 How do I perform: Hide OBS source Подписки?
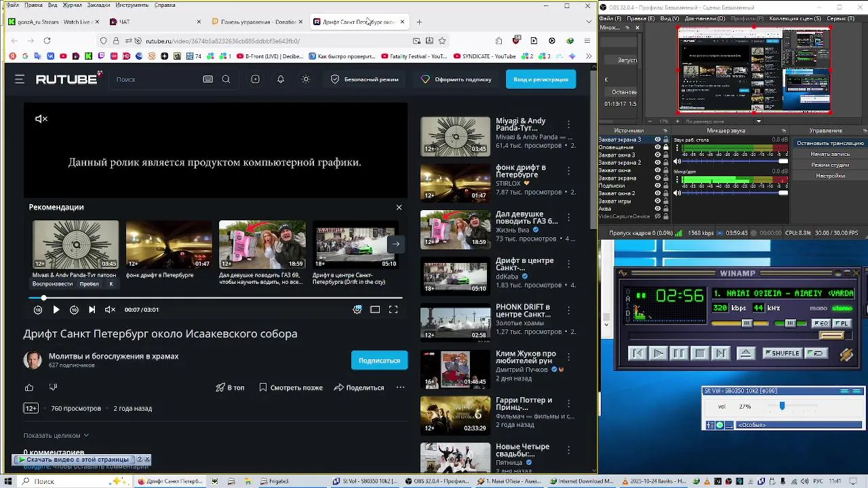pos(657,186)
